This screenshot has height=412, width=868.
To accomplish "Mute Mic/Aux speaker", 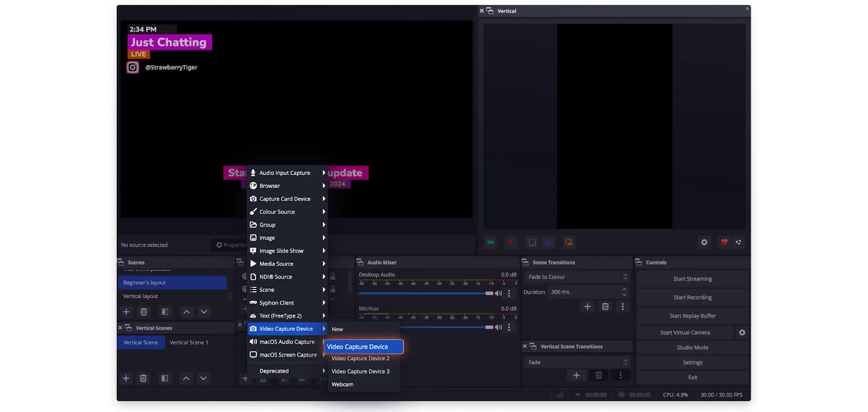I will 499,327.
